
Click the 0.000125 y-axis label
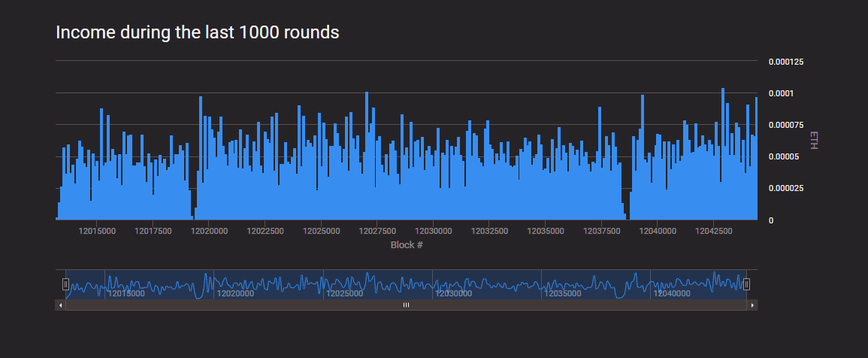pos(786,61)
